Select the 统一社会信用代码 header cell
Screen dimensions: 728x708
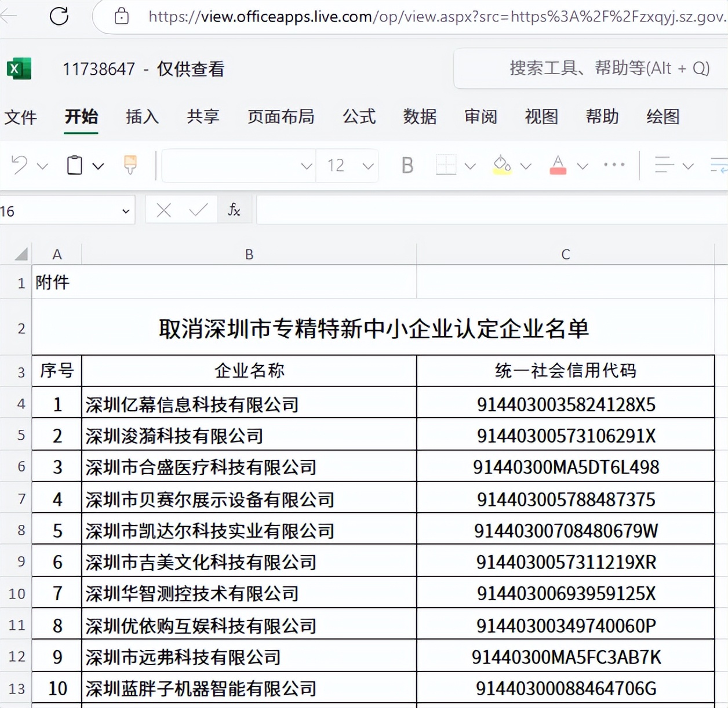point(566,371)
